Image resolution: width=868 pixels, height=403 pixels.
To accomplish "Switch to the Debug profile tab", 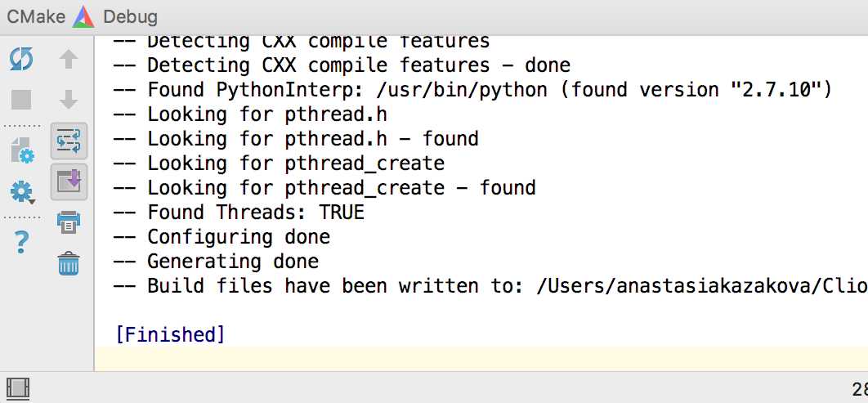I will coord(130,16).
